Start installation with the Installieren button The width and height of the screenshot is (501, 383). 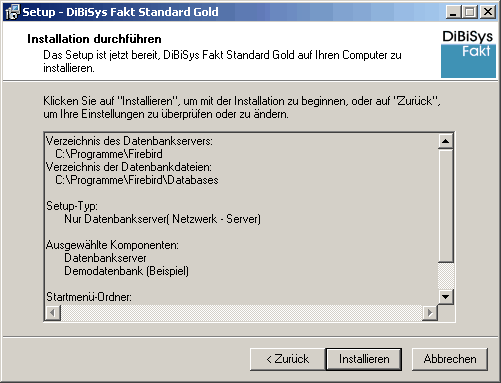click(x=364, y=359)
